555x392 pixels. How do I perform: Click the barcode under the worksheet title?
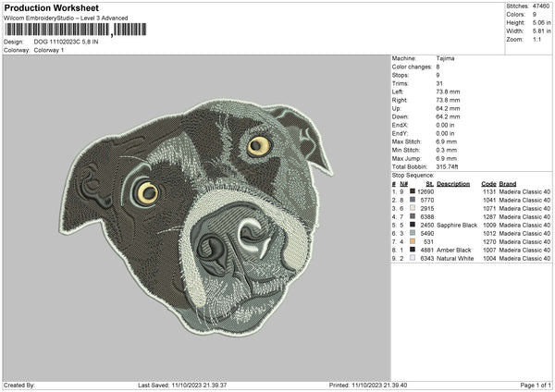pos(55,31)
